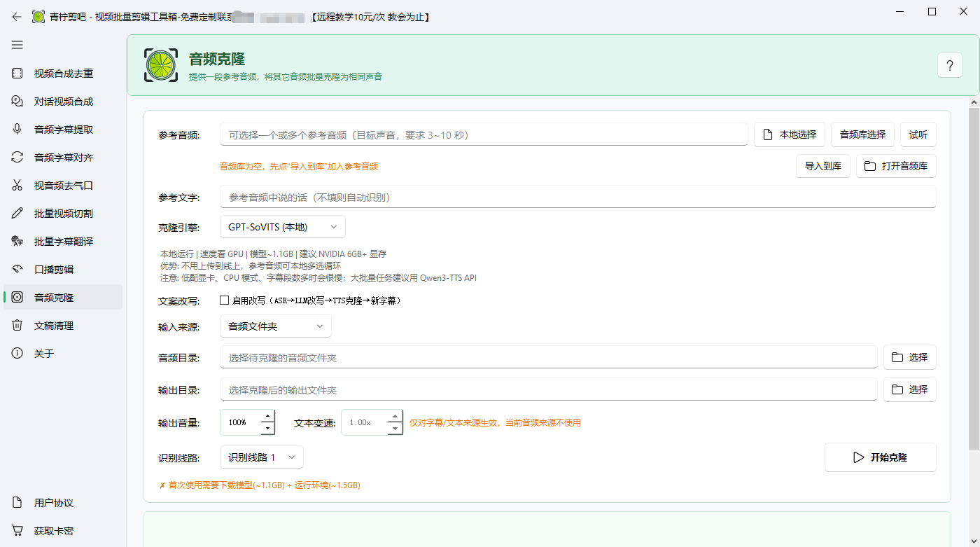Decrease 输出音量 with down arrow
The width and height of the screenshot is (980, 547).
[267, 428]
